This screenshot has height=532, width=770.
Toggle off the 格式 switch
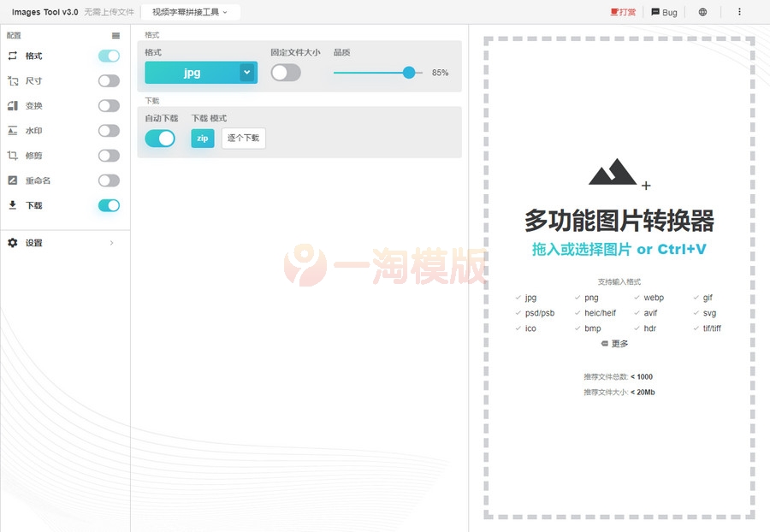pos(108,56)
